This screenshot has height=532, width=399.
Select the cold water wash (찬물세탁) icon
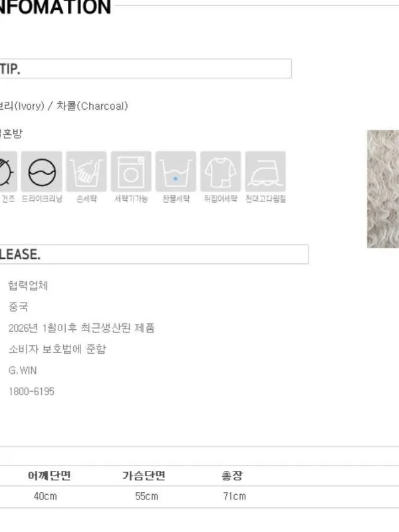pos(176,172)
